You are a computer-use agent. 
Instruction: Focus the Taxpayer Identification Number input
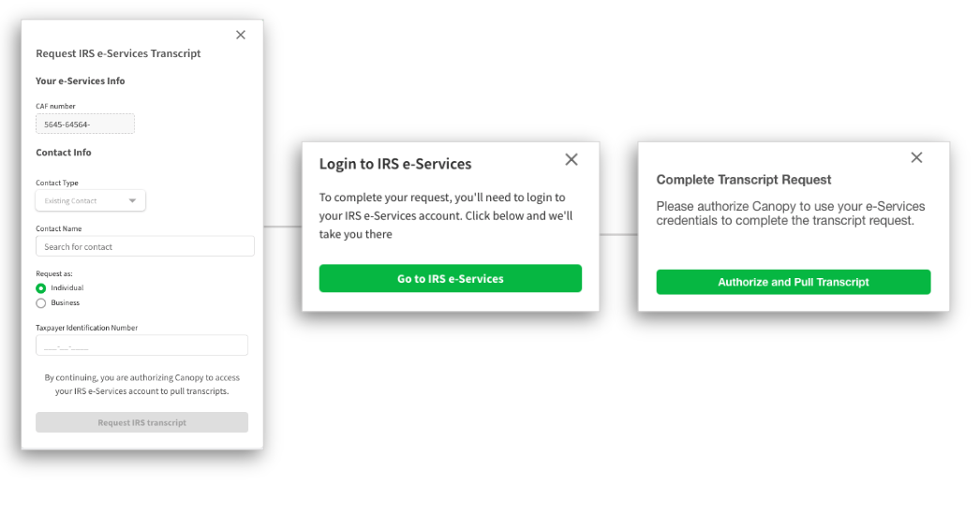coord(141,345)
